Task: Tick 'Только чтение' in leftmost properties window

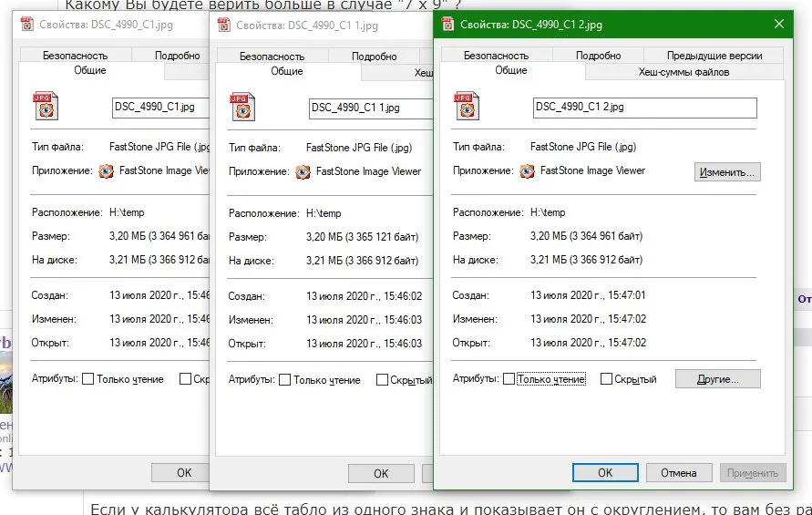Action: coord(88,379)
